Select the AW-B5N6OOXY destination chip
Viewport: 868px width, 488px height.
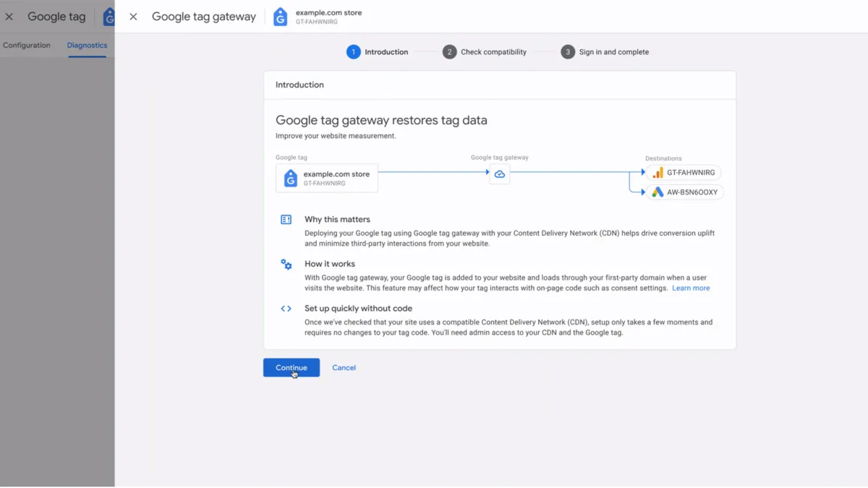pyautogui.click(x=684, y=192)
